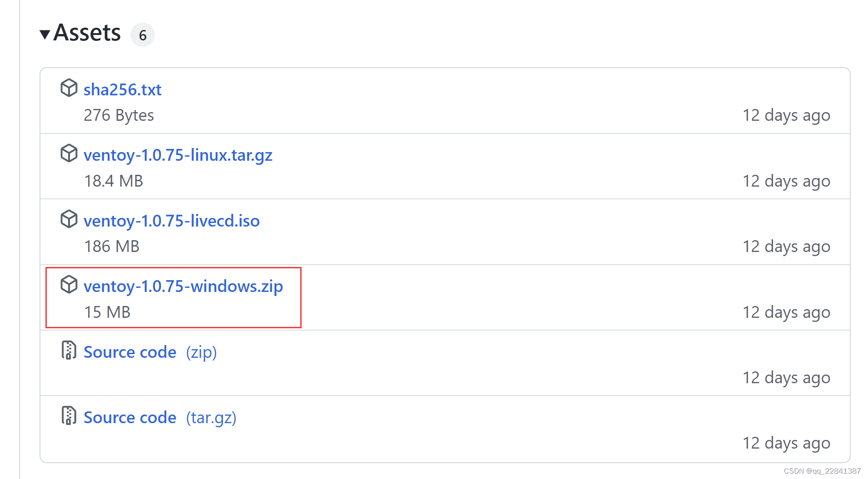This screenshot has height=479, width=868.
Task: Click the Assets heading text
Action: [x=87, y=33]
